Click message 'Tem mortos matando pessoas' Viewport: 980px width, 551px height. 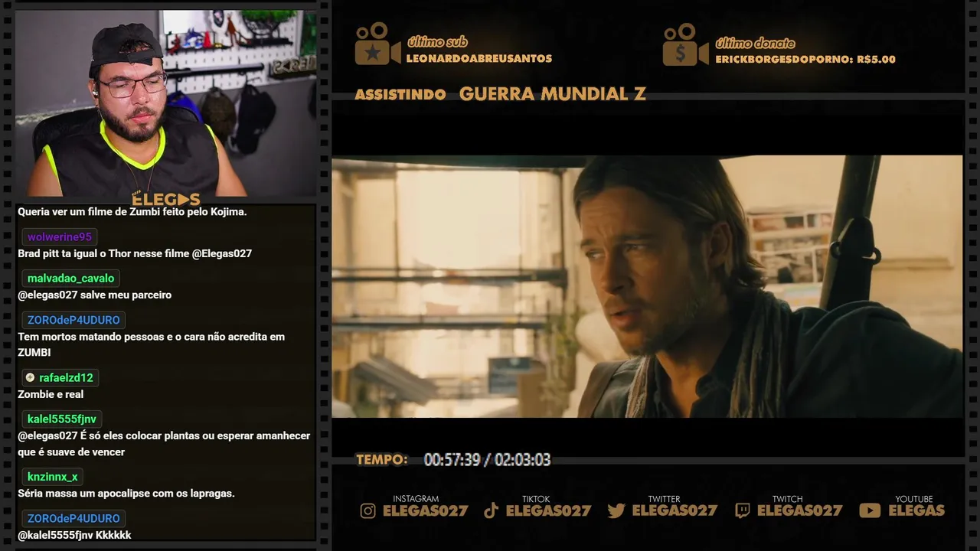pyautogui.click(x=152, y=344)
